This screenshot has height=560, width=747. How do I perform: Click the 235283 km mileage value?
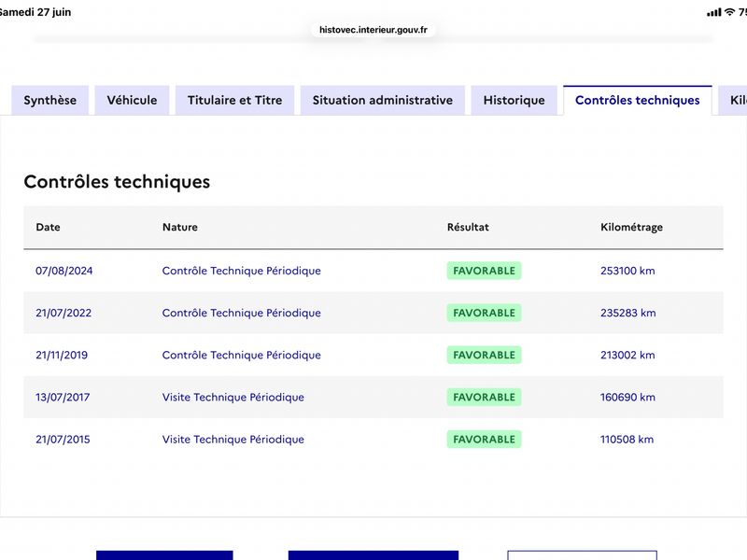(x=627, y=313)
